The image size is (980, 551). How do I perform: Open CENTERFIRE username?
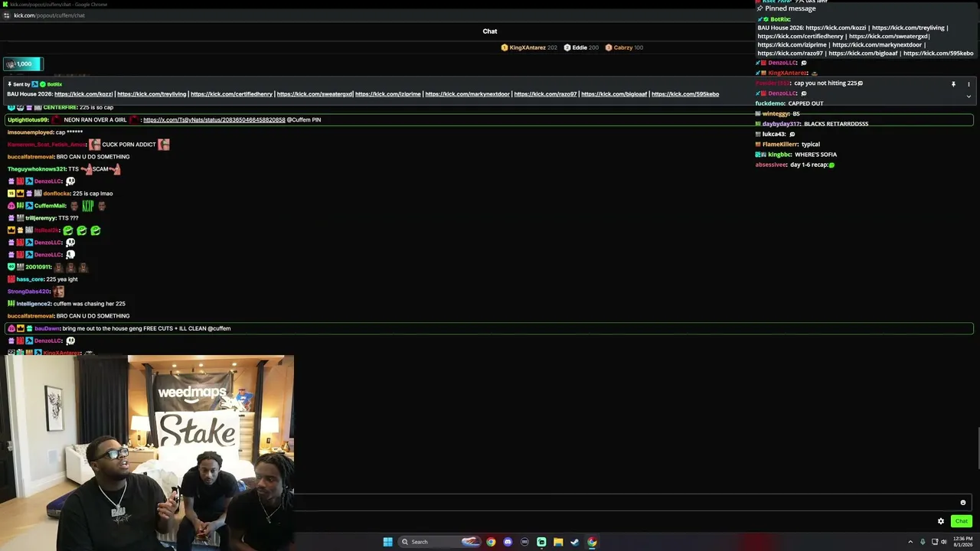[x=60, y=108]
